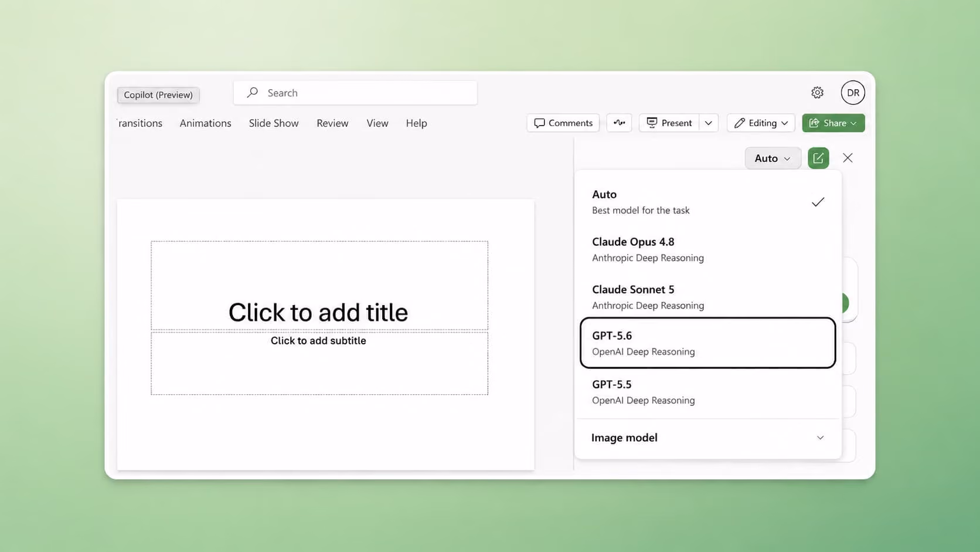The width and height of the screenshot is (980, 552).
Task: Collapse the Auto model selector dropdown
Action: point(773,158)
